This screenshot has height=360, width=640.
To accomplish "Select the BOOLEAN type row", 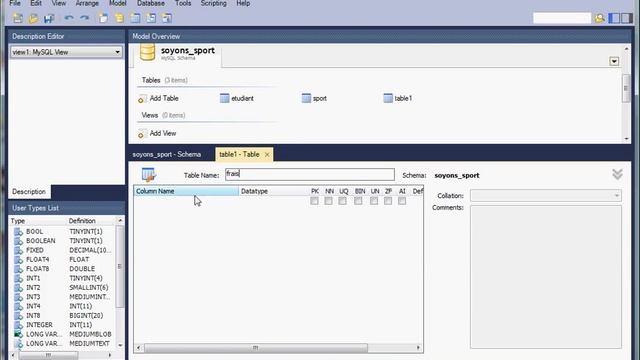I will pyautogui.click(x=63, y=241).
